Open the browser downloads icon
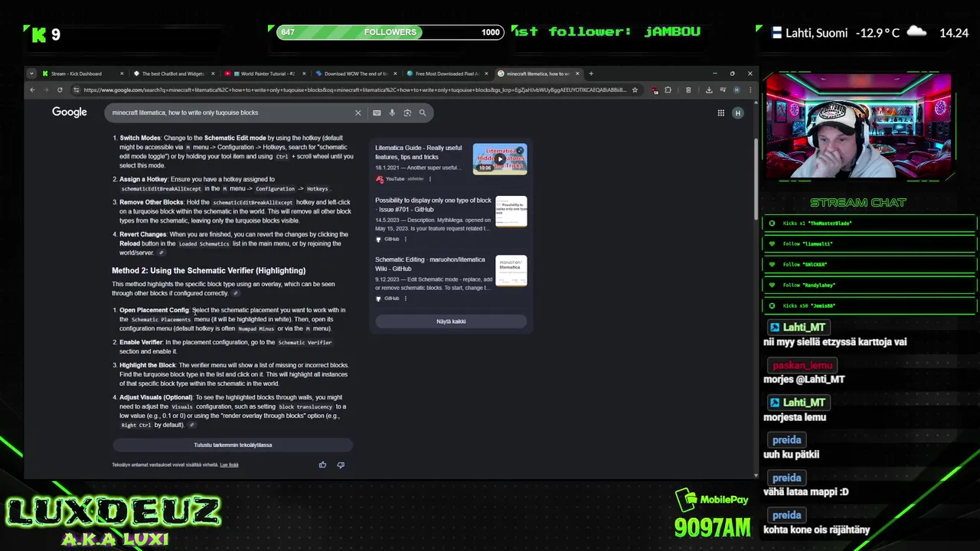The image size is (980, 551). point(709,90)
